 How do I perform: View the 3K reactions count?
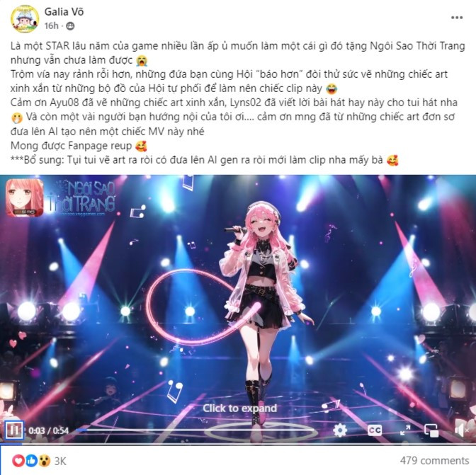[x=60, y=461]
